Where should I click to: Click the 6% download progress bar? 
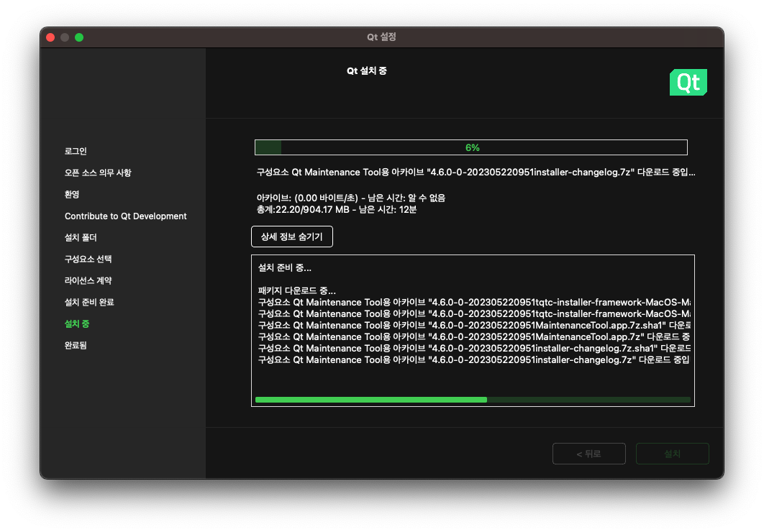[470, 147]
